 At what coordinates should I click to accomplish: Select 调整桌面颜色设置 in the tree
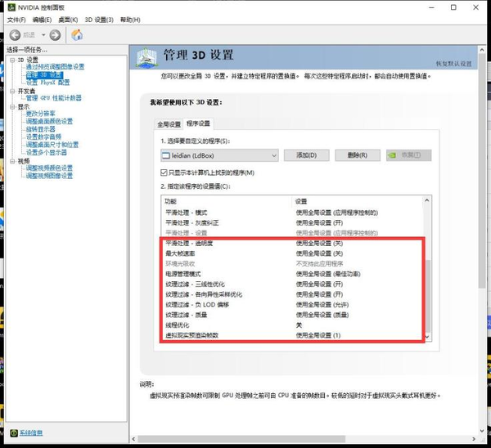tap(49, 121)
